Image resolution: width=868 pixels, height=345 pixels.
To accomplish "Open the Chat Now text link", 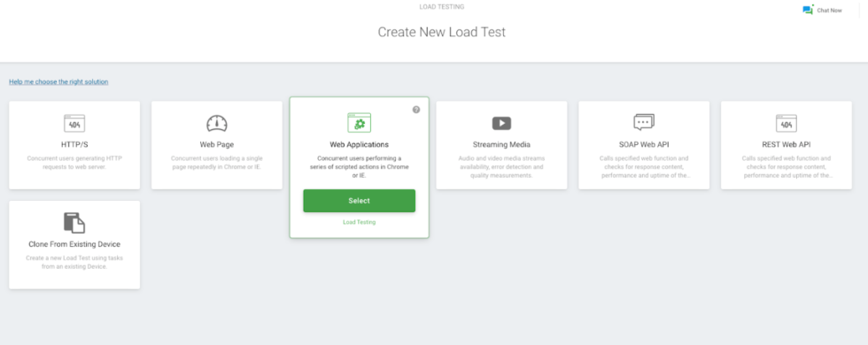I will click(x=829, y=11).
